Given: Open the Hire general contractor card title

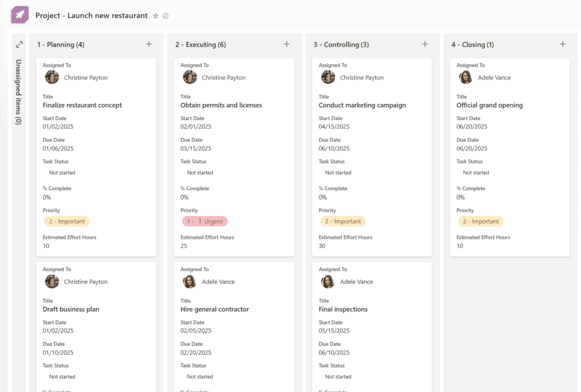Looking at the screenshot, I should pyautogui.click(x=214, y=309).
